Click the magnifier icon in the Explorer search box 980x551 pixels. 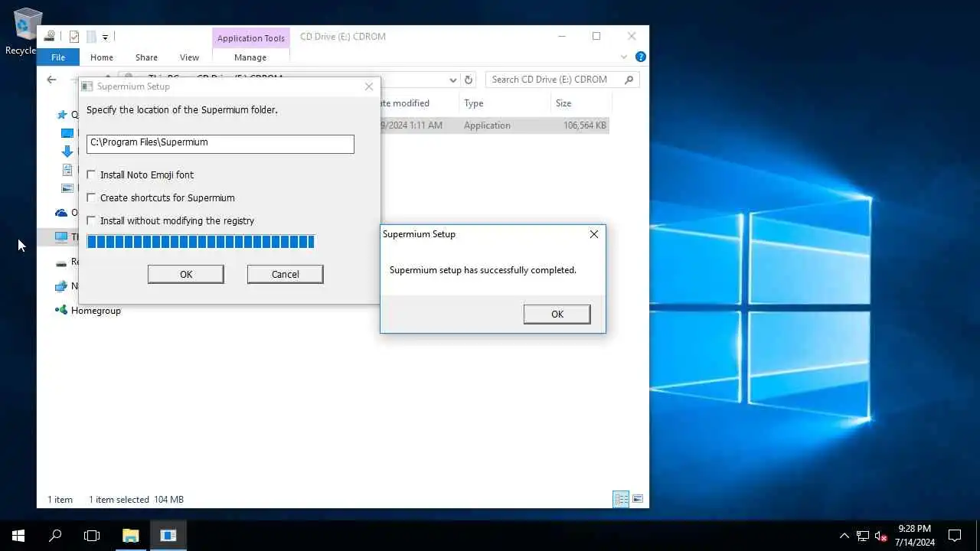pos(629,80)
